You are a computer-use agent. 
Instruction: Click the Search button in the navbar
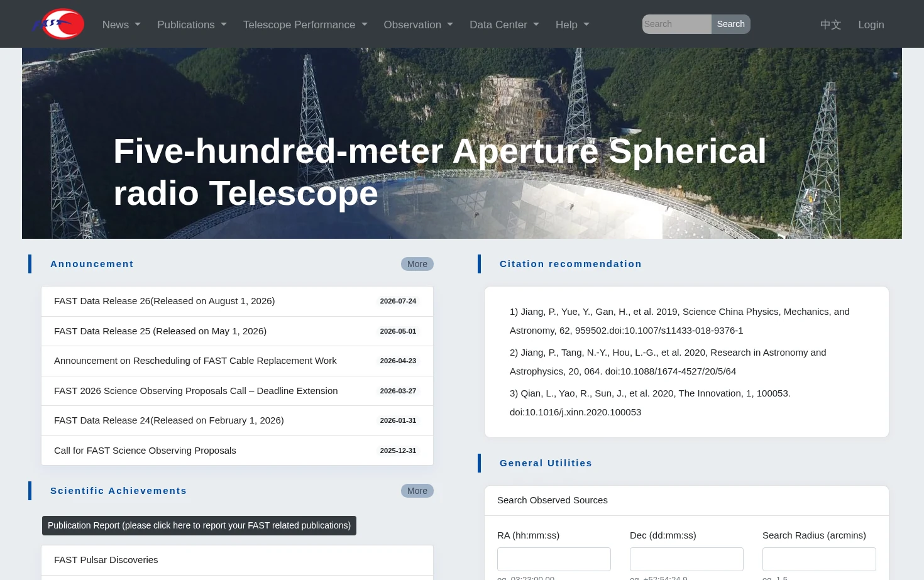(731, 24)
